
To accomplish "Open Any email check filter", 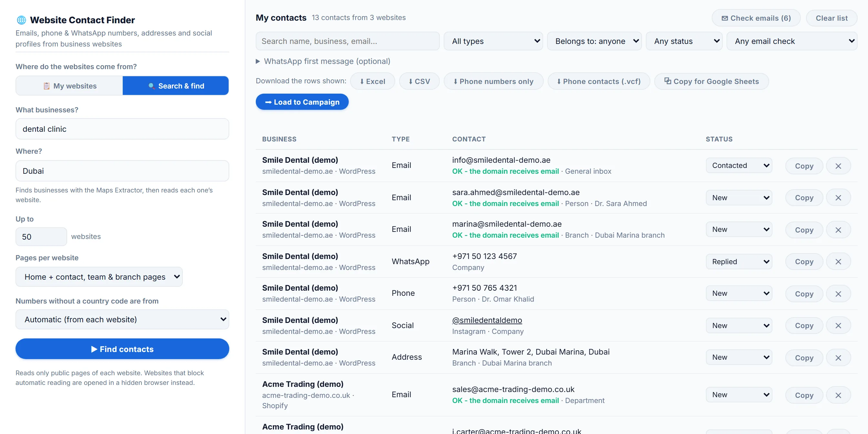I will [x=791, y=41].
